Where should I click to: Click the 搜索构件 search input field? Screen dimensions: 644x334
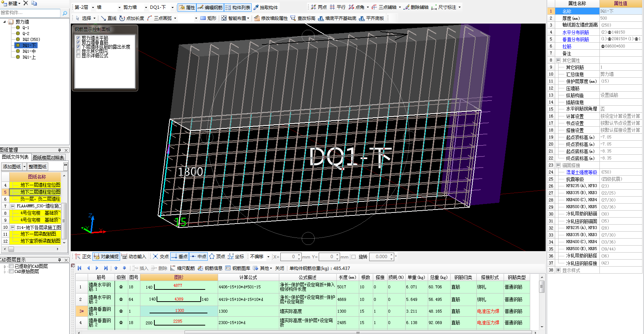point(30,13)
